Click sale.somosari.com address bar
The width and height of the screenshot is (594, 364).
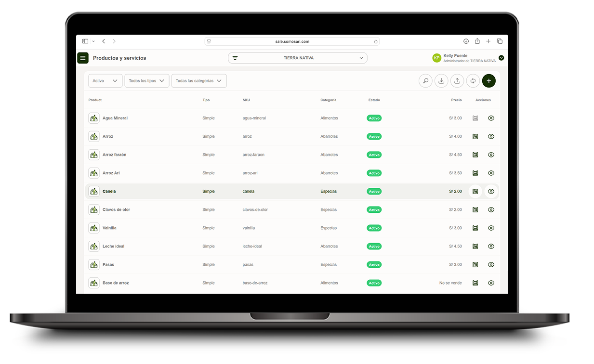point(292,41)
